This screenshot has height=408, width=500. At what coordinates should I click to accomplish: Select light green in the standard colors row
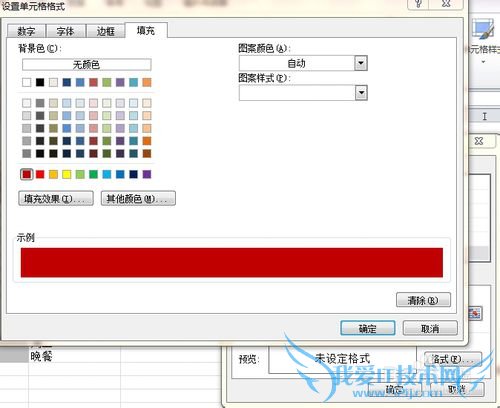[x=80, y=174]
